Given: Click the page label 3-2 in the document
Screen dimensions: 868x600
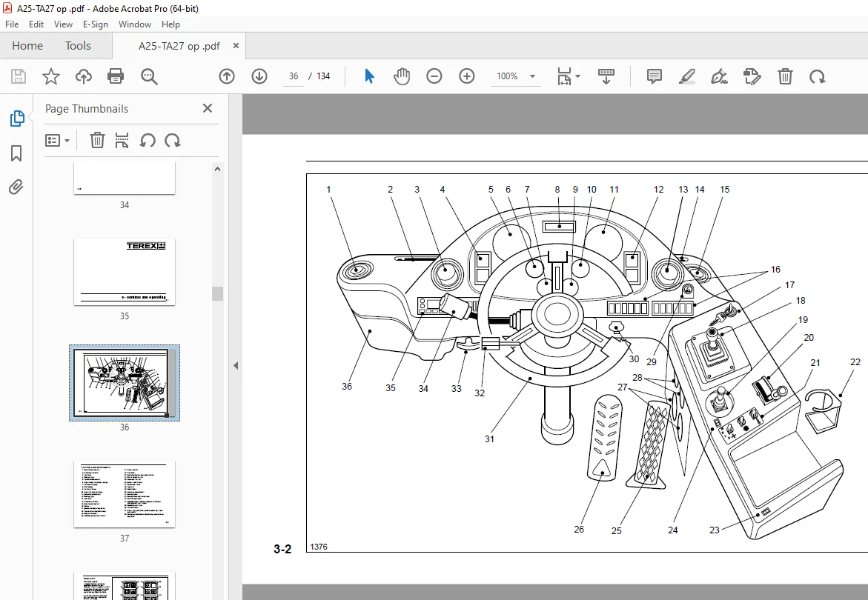Looking at the screenshot, I should (282, 549).
